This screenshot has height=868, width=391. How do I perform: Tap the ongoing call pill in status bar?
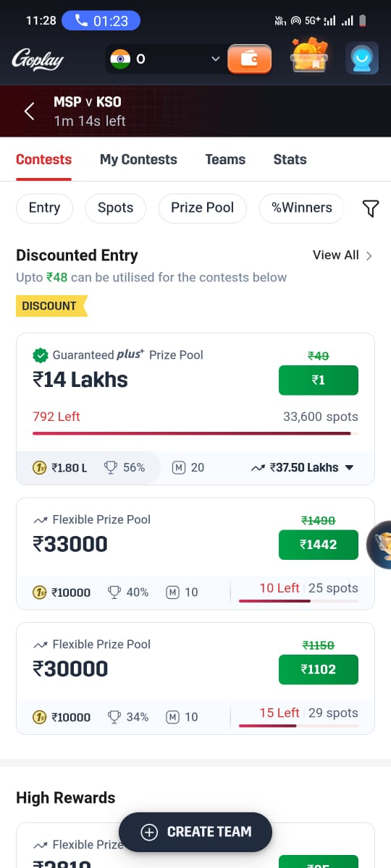[x=101, y=20]
